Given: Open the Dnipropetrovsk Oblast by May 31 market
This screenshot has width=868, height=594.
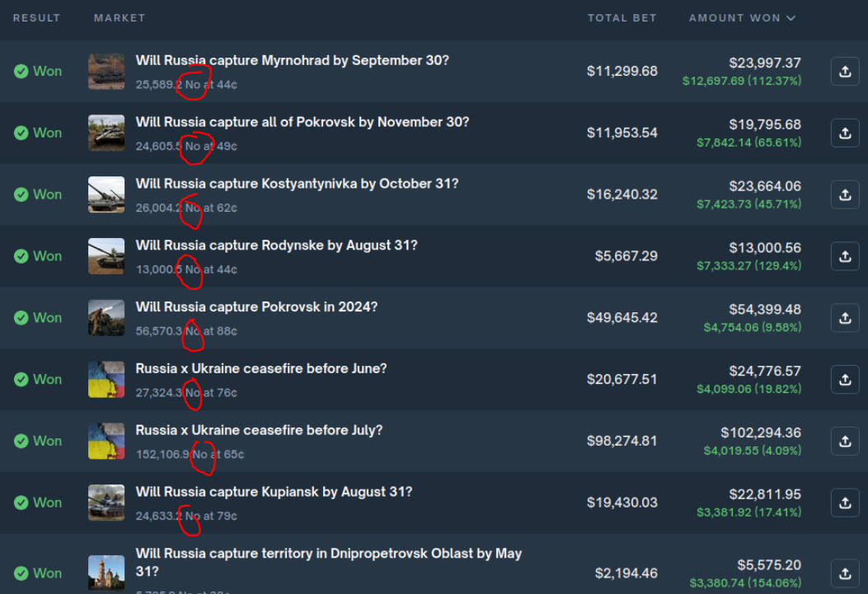Looking at the screenshot, I should [329, 563].
